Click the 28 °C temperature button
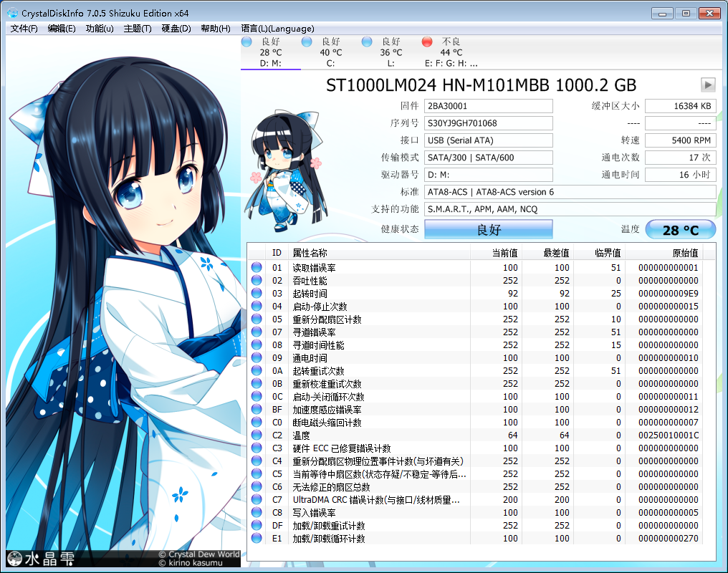 coord(681,230)
